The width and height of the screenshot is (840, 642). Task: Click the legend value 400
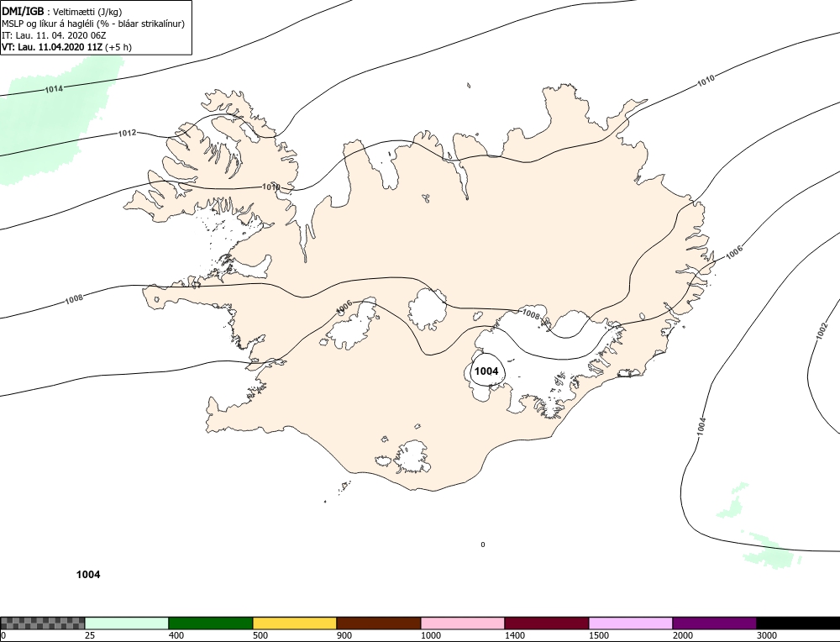pos(176,635)
